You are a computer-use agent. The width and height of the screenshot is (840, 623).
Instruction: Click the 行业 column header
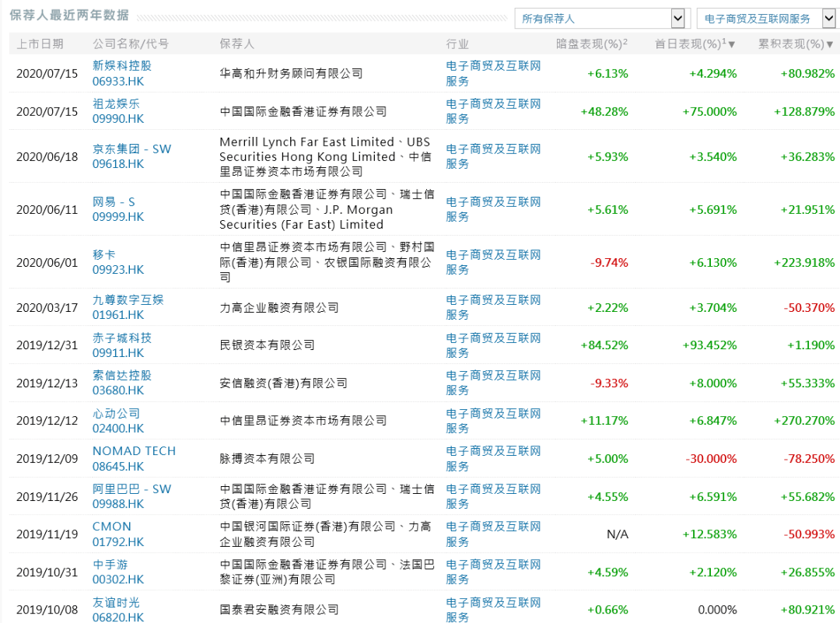tap(457, 44)
